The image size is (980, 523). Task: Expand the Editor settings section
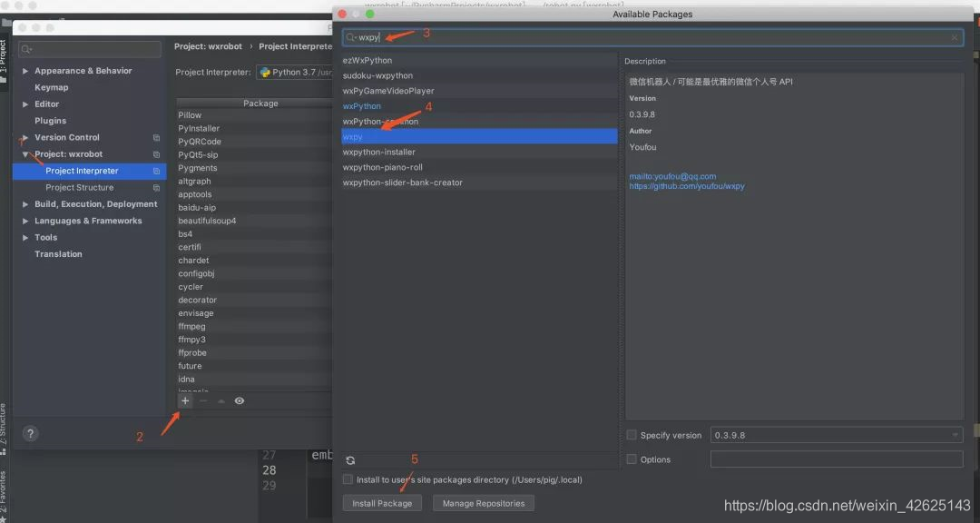[x=25, y=104]
